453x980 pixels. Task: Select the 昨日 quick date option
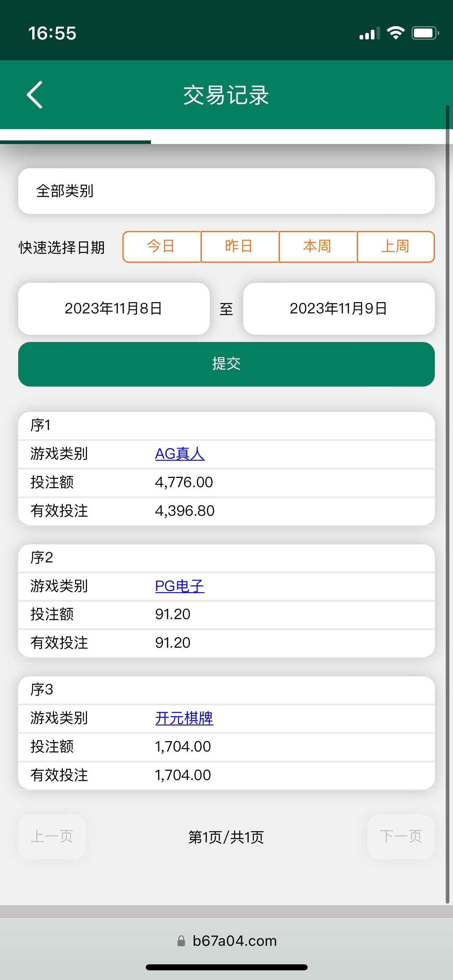[239, 247]
